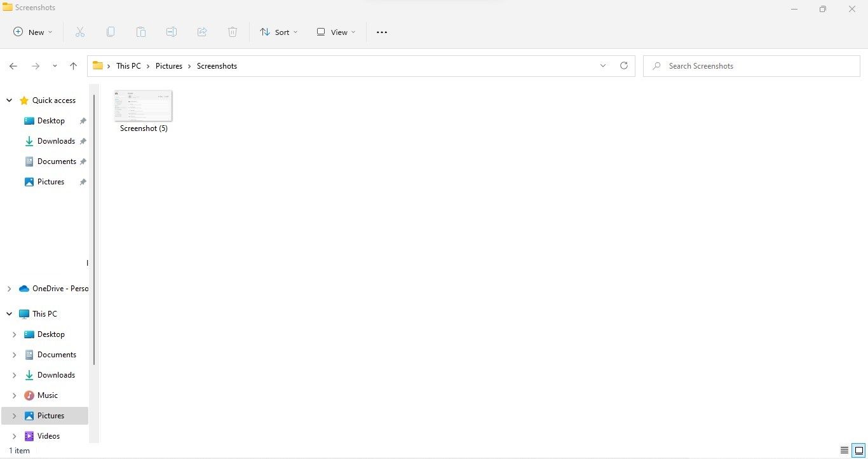Expand Desktop under This PC

coord(14,334)
